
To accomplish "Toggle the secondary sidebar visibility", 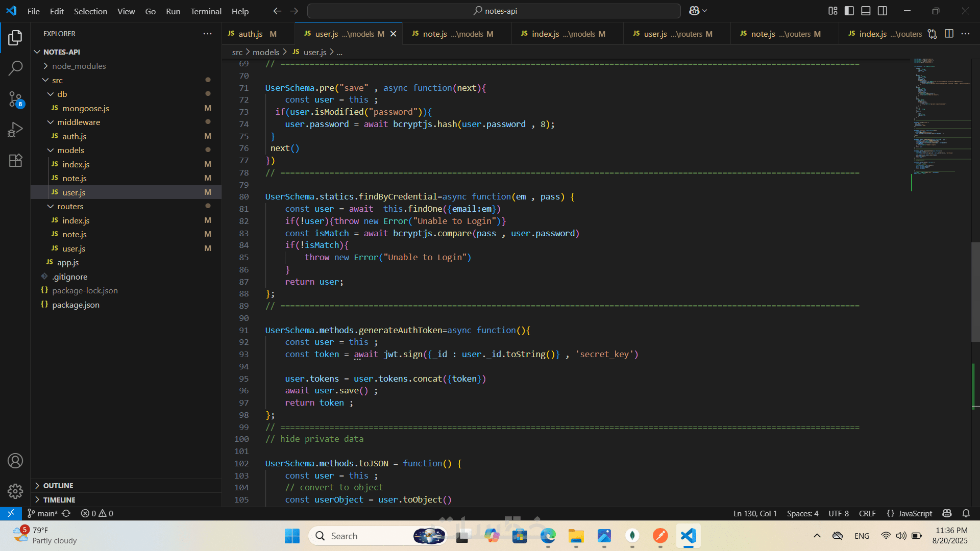I will click(883, 11).
